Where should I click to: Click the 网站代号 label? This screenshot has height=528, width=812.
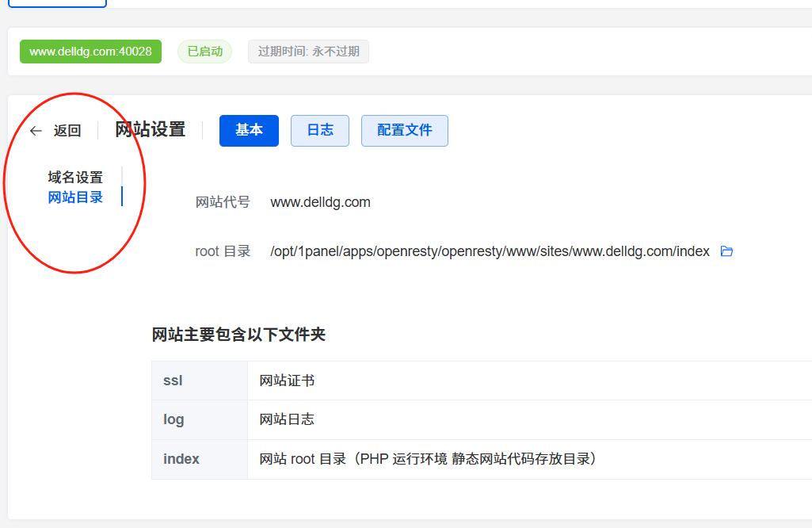pyautogui.click(x=223, y=202)
